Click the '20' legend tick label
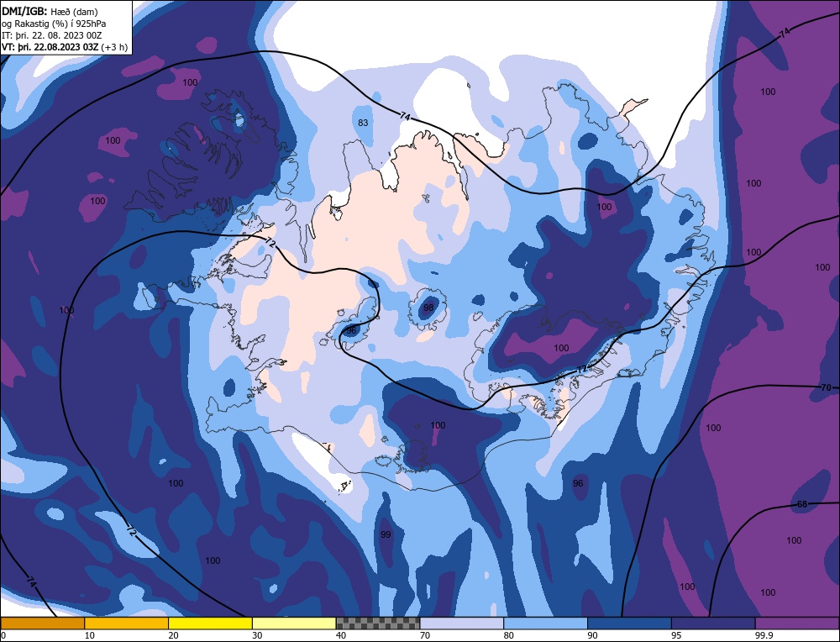This screenshot has width=840, height=642. [174, 635]
